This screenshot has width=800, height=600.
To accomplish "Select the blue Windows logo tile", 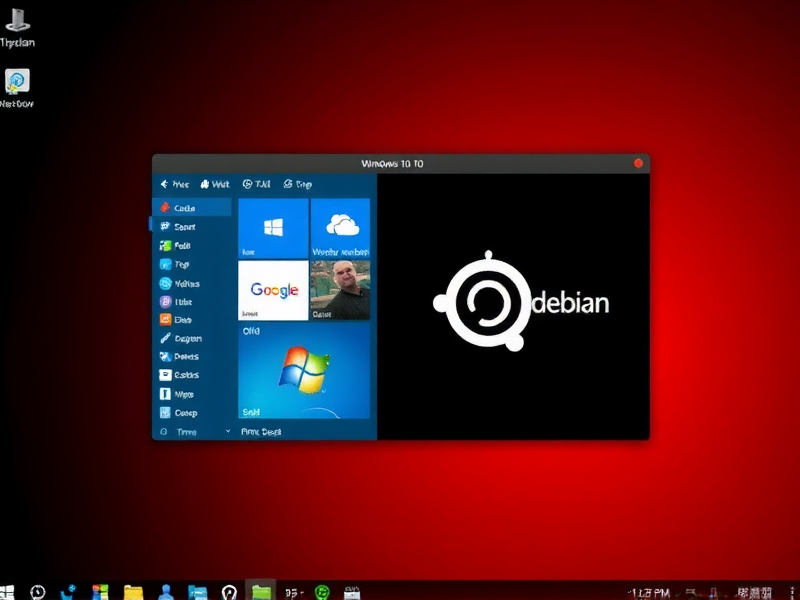I will tap(271, 227).
